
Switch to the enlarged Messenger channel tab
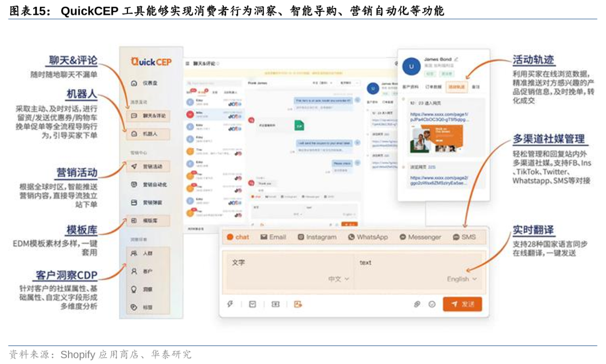(x=420, y=237)
